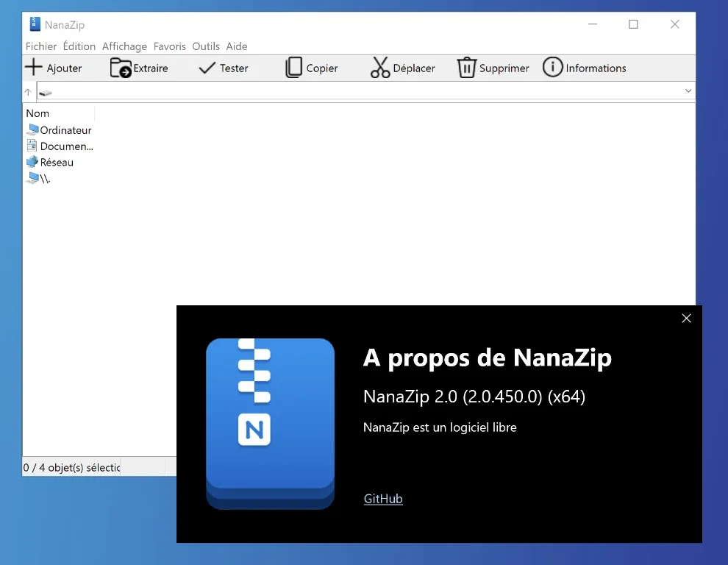Viewport: 728px width, 565px height.
Task: Click the Nom column header
Action: [38, 113]
